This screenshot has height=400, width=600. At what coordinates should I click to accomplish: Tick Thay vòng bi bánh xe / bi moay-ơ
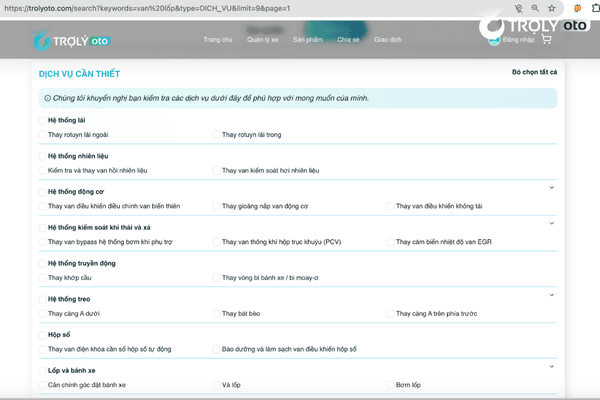(x=216, y=278)
